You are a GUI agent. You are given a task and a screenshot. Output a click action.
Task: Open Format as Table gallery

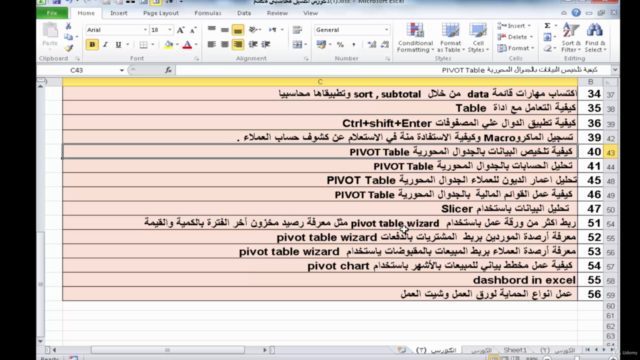point(451,38)
